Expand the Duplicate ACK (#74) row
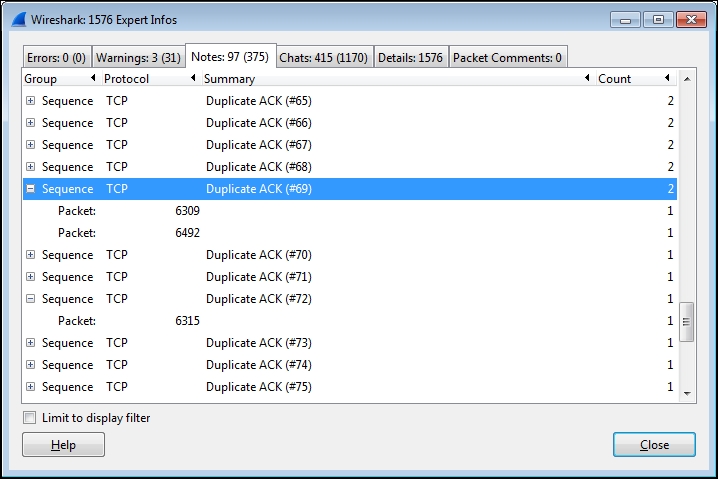The image size is (718, 479). click(x=30, y=365)
